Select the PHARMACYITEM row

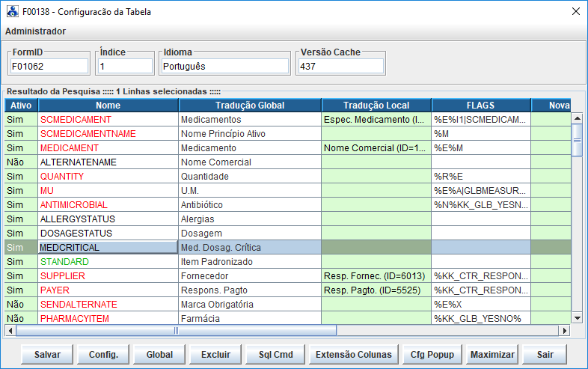[x=108, y=318]
